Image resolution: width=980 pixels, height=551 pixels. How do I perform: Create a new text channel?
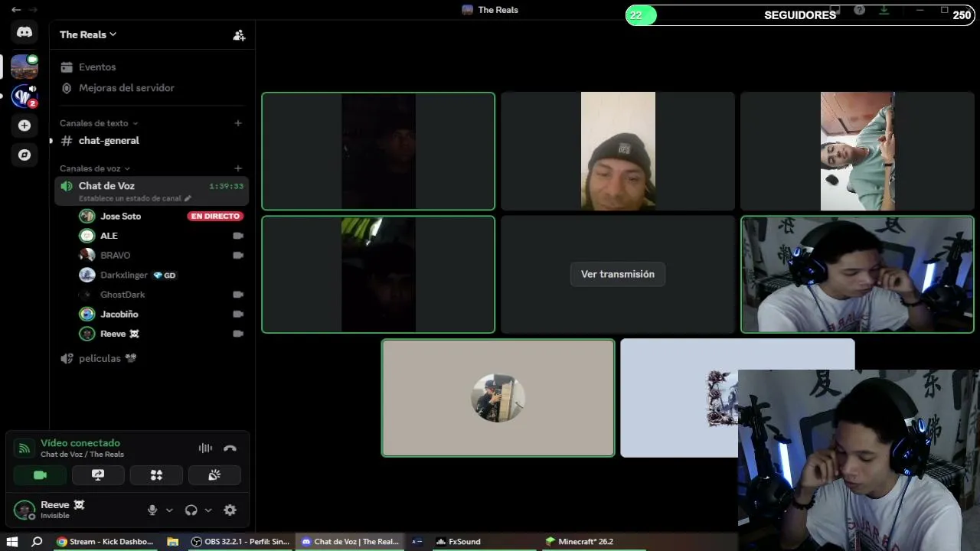[x=238, y=123]
